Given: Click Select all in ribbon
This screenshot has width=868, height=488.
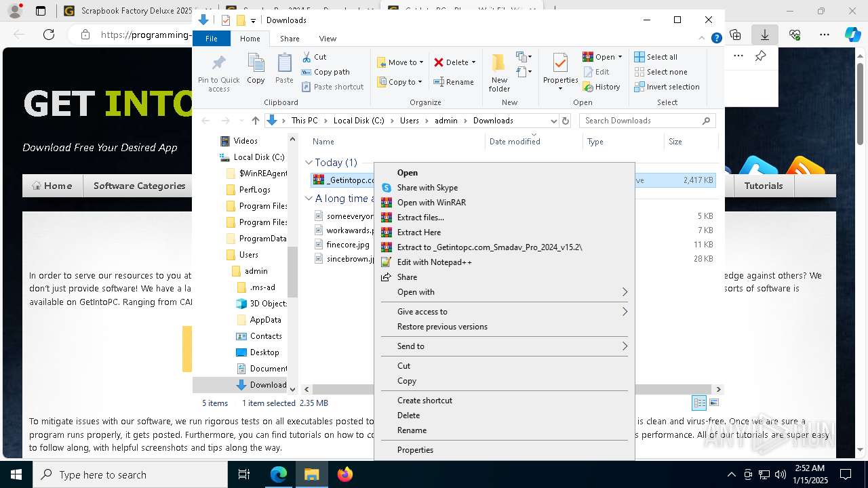Looking at the screenshot, I should click(x=656, y=57).
